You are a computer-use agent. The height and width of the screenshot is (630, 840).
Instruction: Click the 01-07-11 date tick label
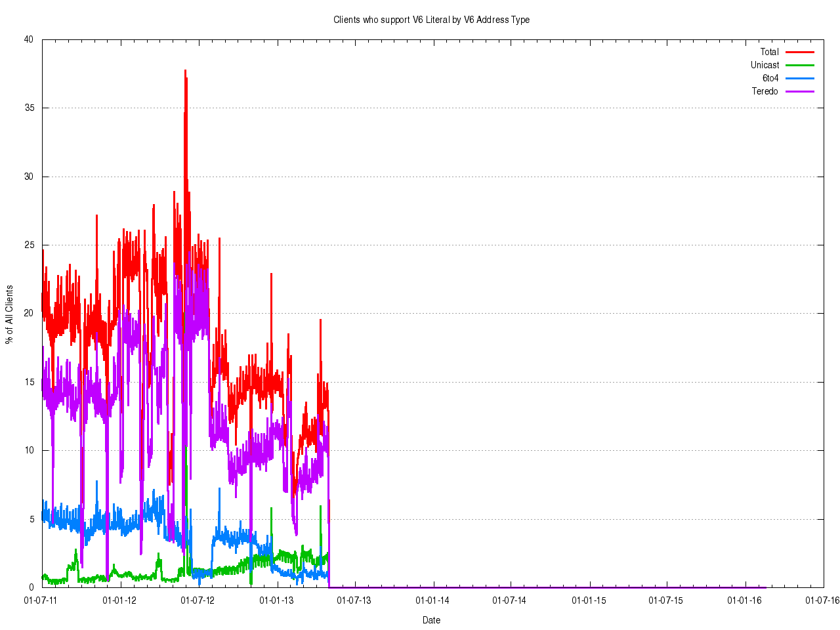pos(41,600)
